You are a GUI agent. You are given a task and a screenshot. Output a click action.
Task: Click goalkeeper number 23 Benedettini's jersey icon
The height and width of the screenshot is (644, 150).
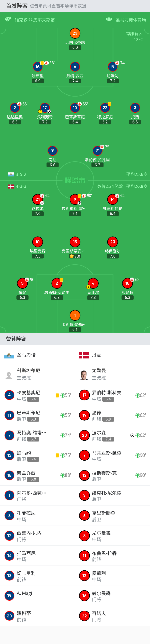tap(75, 33)
